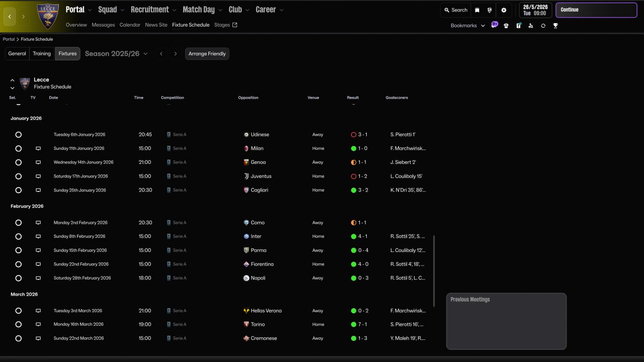
Task: Go forward with the right arrow navigation button
Action: [x=23, y=17]
